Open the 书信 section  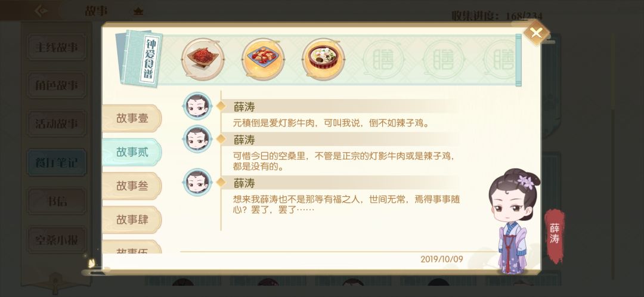point(57,201)
